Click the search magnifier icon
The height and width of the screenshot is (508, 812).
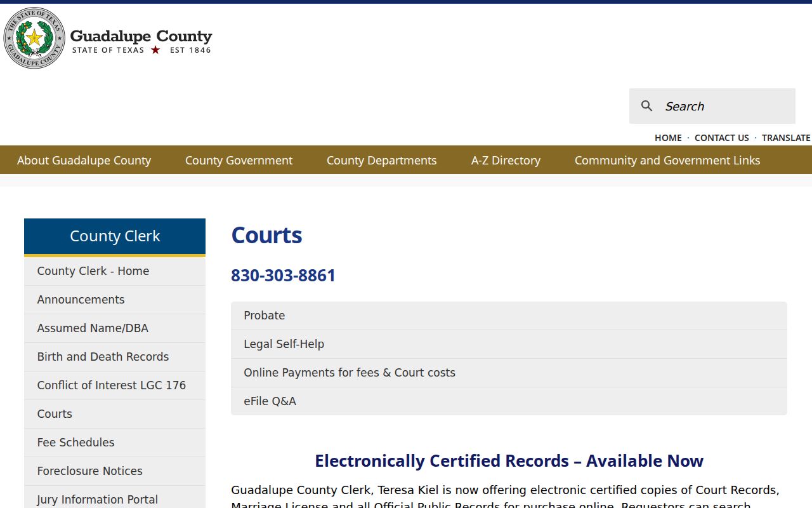[x=646, y=106]
